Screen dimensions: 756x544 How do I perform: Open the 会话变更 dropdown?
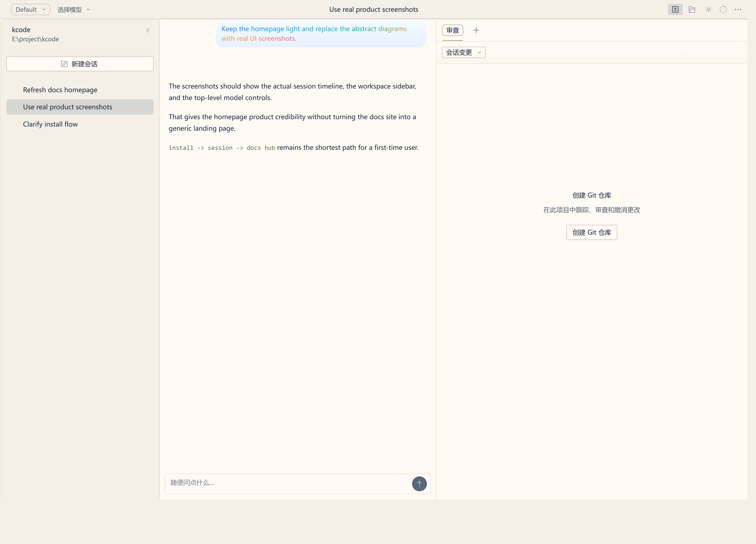[x=463, y=52]
